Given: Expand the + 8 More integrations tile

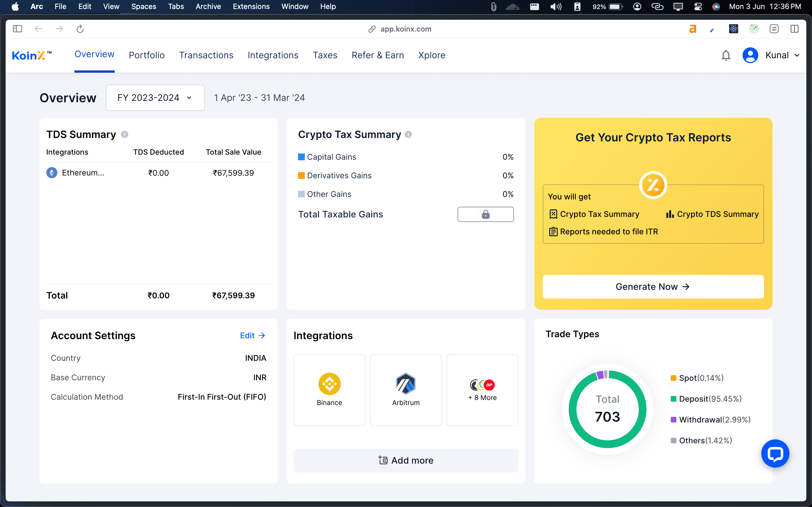Looking at the screenshot, I should [482, 390].
